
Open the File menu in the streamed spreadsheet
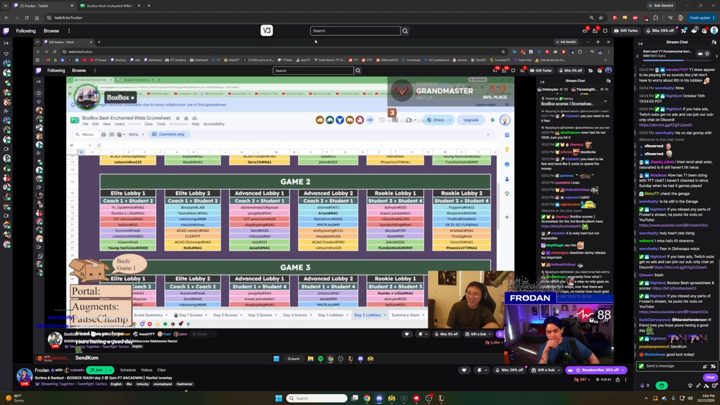click(x=85, y=124)
